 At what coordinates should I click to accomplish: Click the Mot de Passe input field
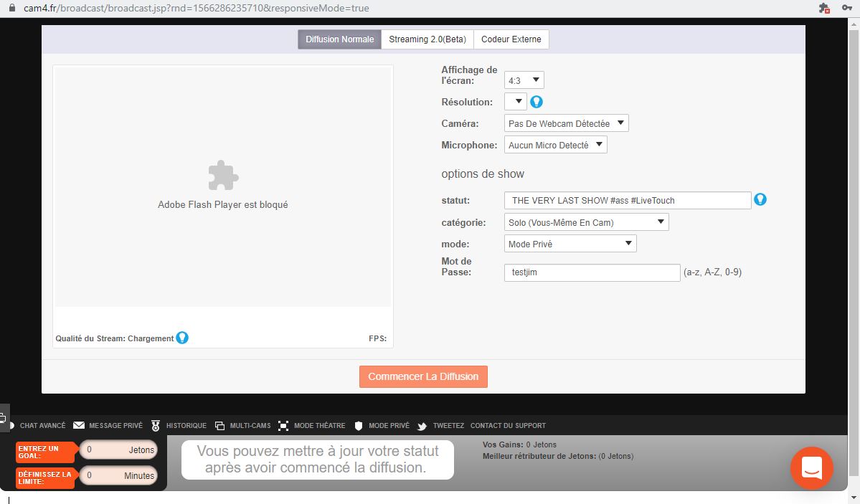click(x=592, y=272)
